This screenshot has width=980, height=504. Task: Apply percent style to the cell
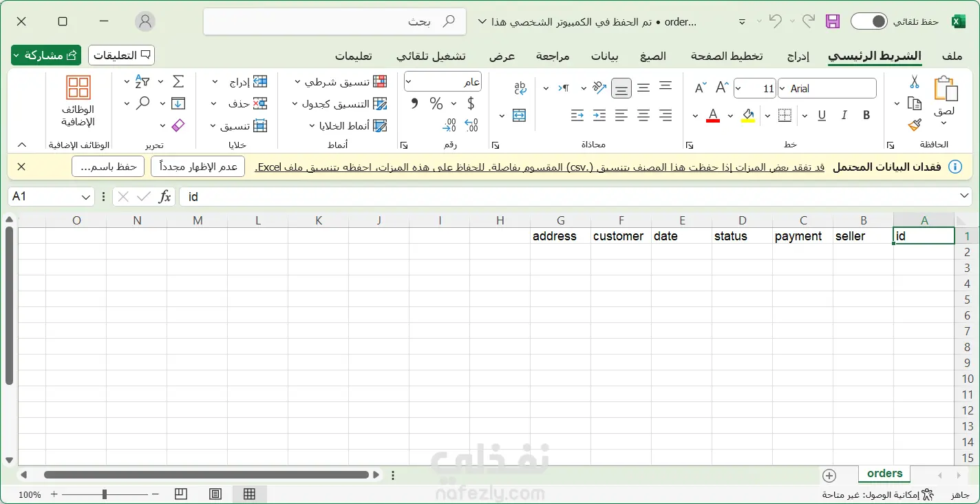pos(436,104)
